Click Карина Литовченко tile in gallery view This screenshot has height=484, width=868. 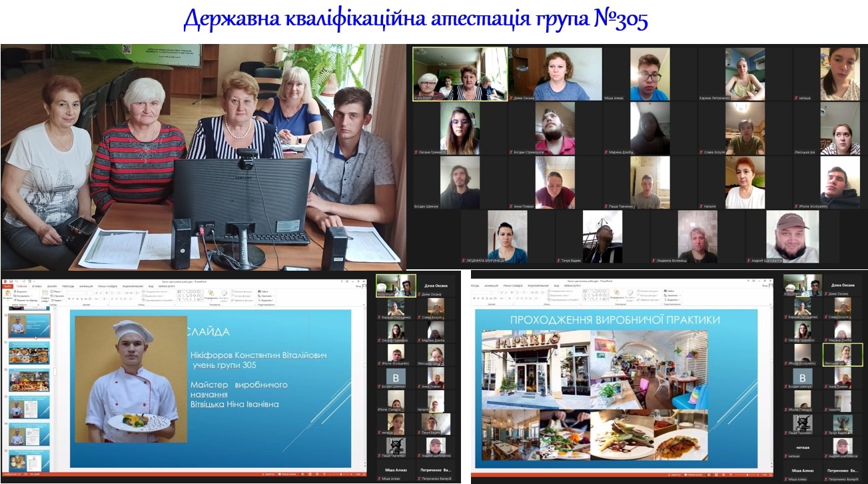coord(745,73)
